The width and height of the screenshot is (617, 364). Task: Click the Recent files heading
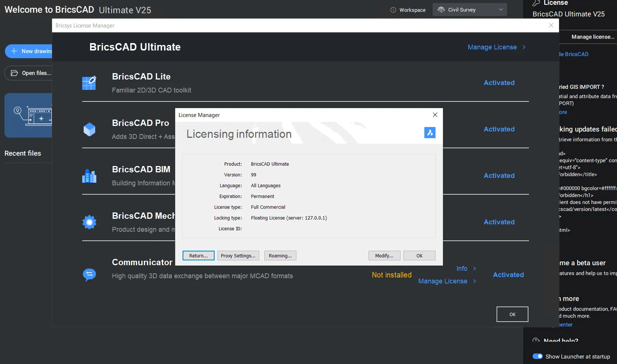(23, 153)
